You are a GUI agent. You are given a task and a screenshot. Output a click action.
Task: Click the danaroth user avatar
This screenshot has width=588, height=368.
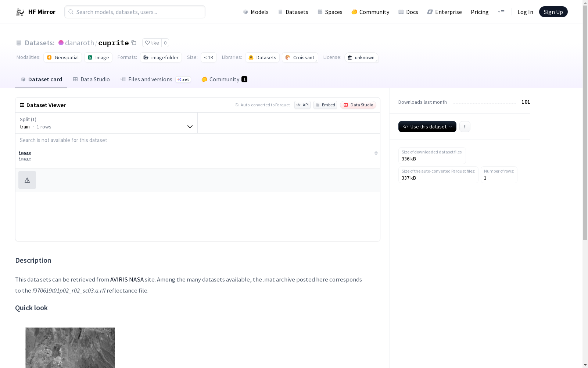61,43
